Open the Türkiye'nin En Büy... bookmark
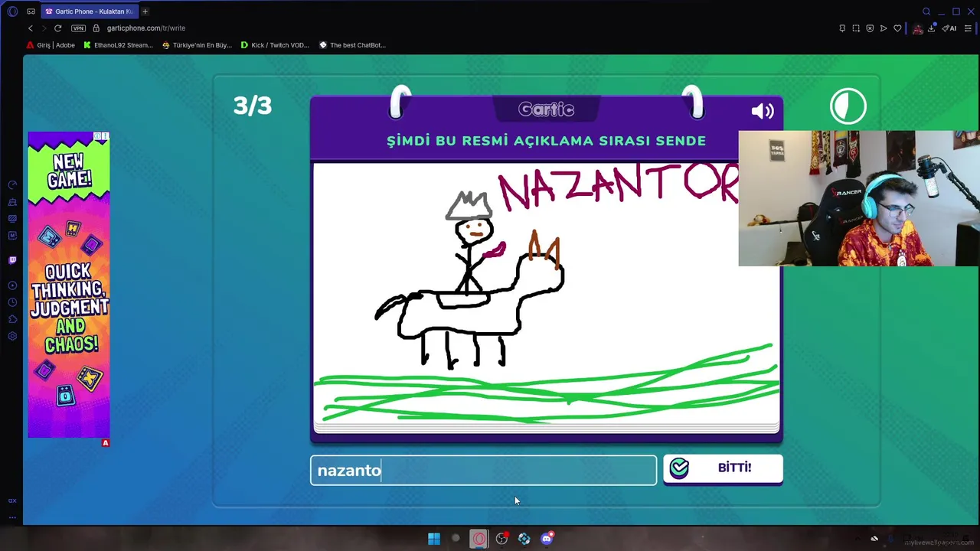The height and width of the screenshot is (551, 980). [x=197, y=45]
